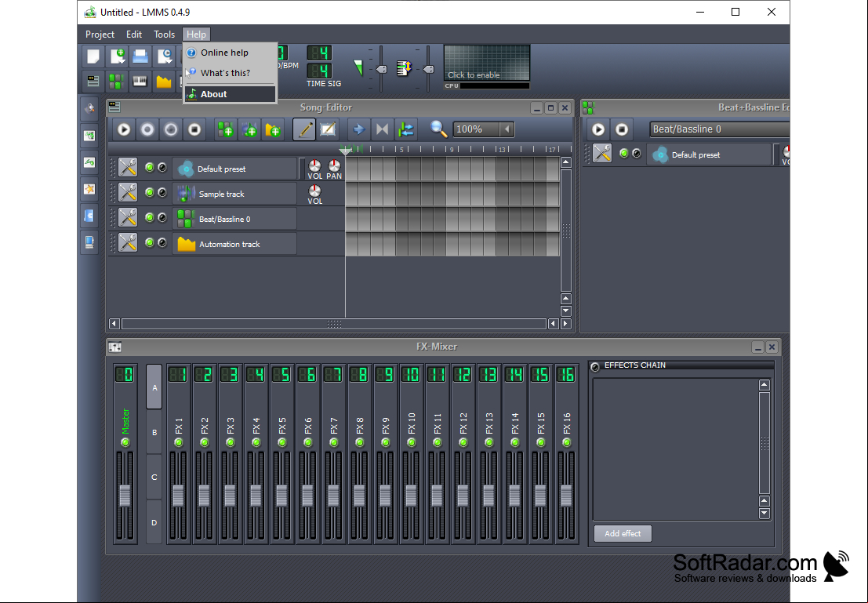This screenshot has height=603, width=868.
Task: Select Online help from Help menu
Action: coord(230,53)
